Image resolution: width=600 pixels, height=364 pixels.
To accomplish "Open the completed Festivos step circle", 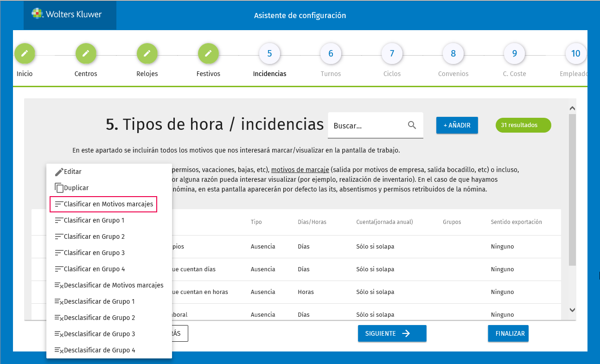I will (208, 53).
